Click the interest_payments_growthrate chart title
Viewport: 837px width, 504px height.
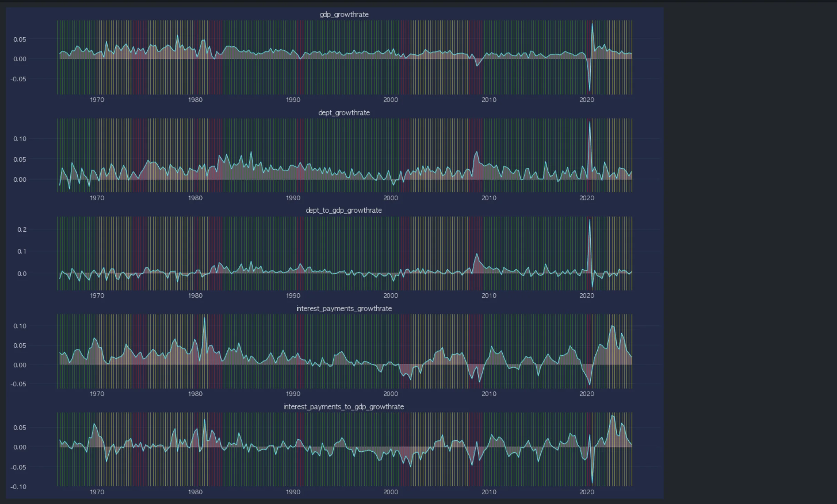(x=344, y=309)
